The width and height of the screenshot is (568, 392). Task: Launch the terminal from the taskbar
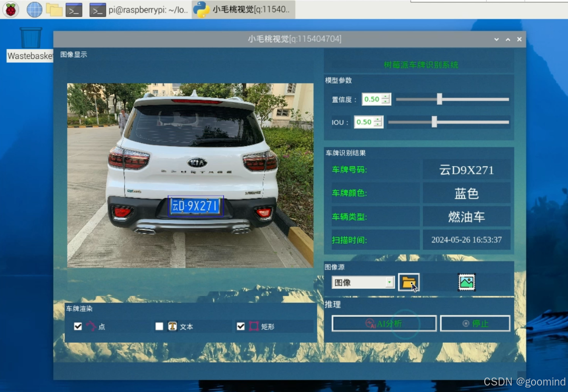pyautogui.click(x=74, y=10)
